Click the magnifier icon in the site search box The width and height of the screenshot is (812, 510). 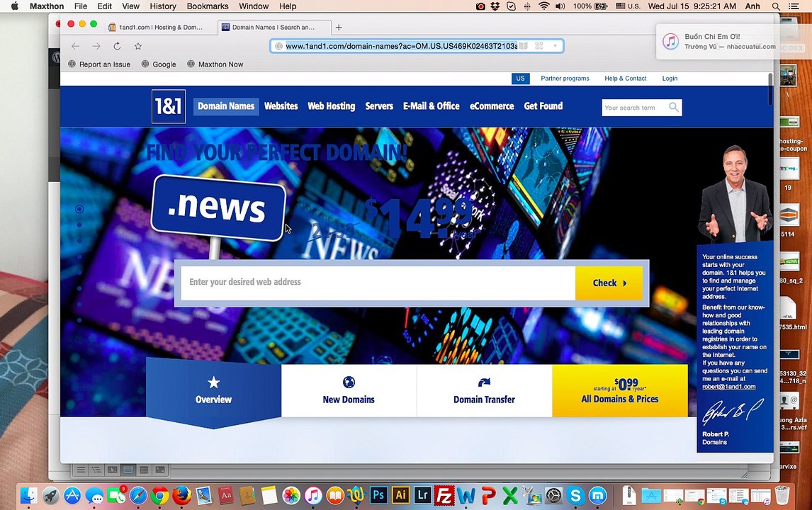673,107
